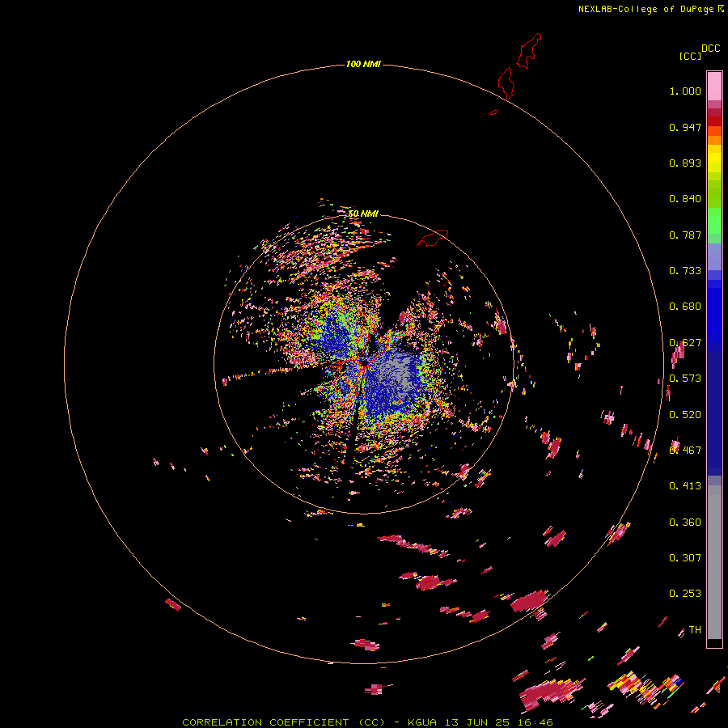Pick the light pink top of the color scale
The height and width of the screenshot is (728, 728).
714,87
